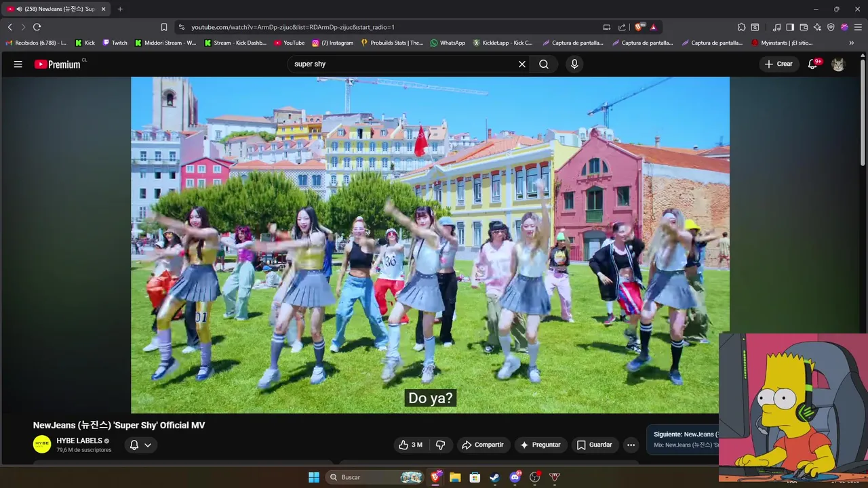Click the share page icon in address bar
This screenshot has height=488, width=868.
pos(622,27)
